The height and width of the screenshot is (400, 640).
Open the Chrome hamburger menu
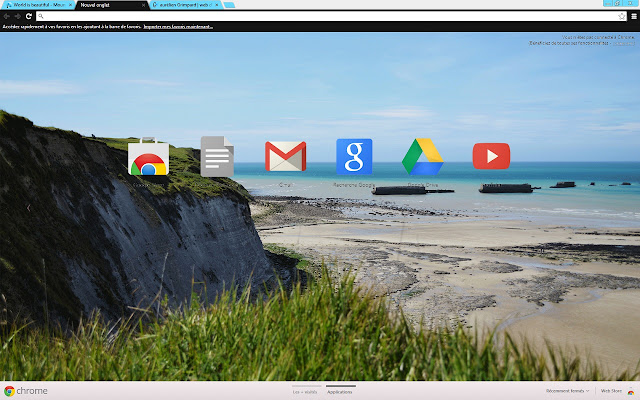pyautogui.click(x=634, y=16)
